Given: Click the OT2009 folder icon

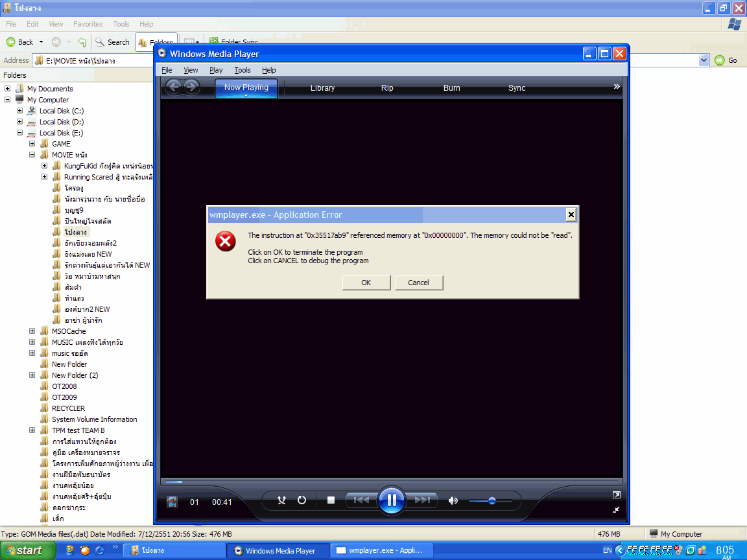Looking at the screenshot, I should coord(44,397).
